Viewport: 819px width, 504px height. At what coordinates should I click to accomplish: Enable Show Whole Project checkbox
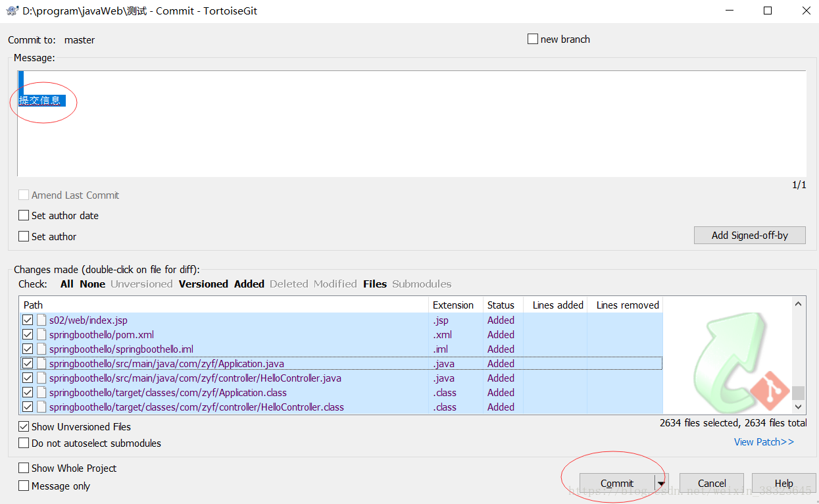click(24, 468)
